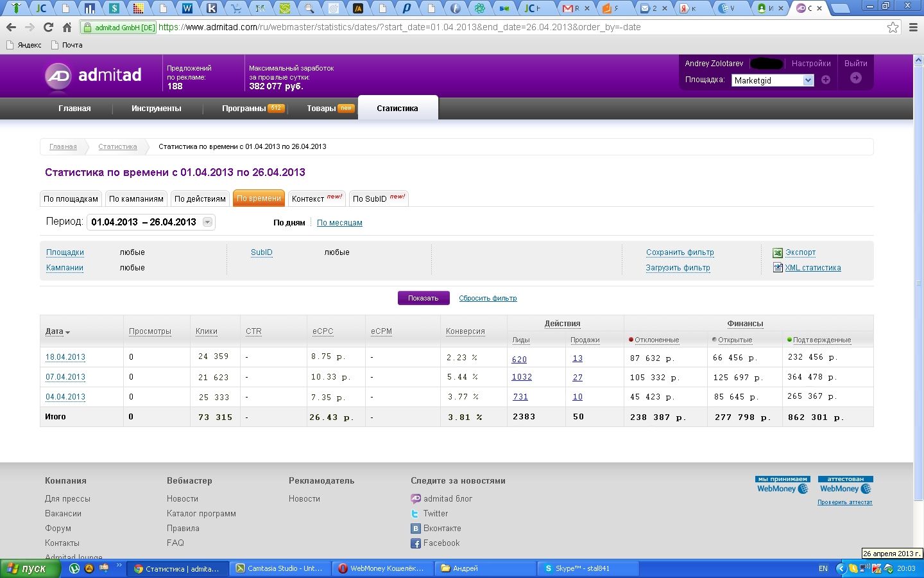
Task: Click the XML statistics icon
Action: (x=778, y=268)
